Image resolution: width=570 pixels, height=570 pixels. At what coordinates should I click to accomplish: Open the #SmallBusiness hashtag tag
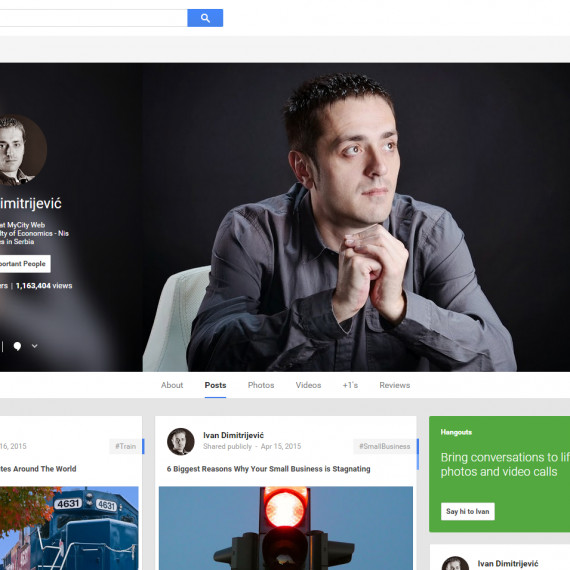pyautogui.click(x=385, y=446)
